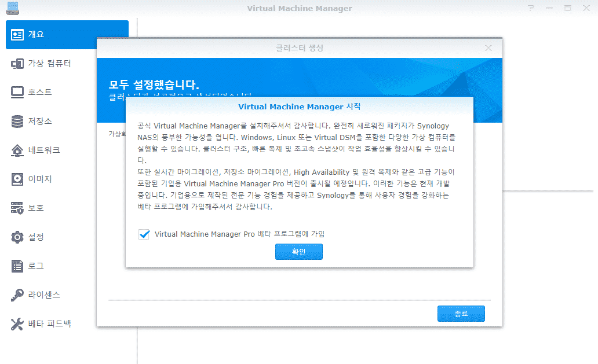
Task: Close the Virtual Machine Manager window
Action: tap(586, 8)
